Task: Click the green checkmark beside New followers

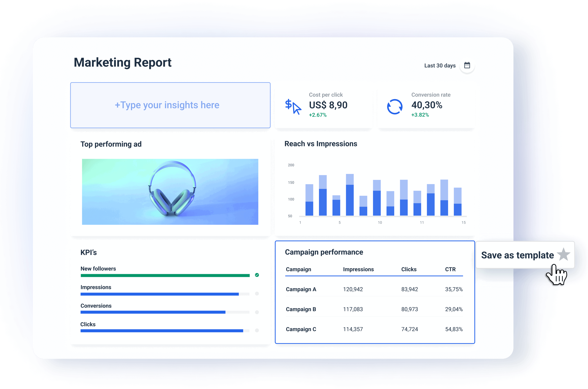Action: [257, 275]
